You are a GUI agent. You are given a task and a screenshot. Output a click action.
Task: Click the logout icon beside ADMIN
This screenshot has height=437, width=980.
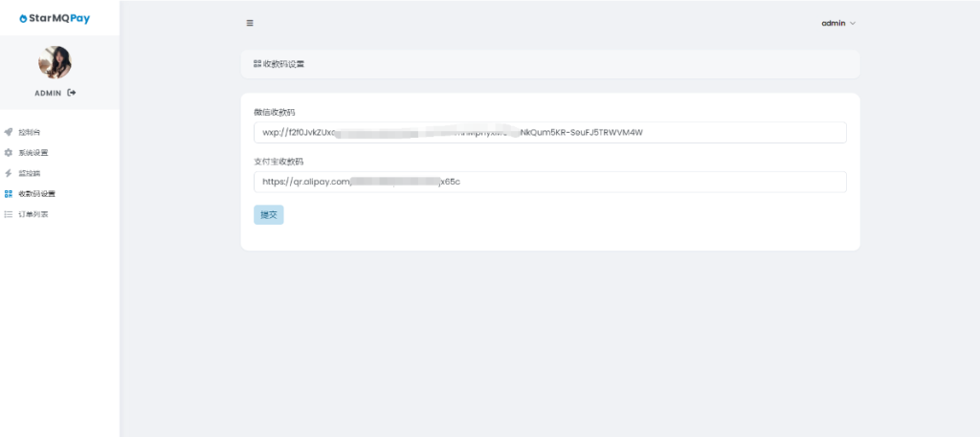click(x=72, y=93)
